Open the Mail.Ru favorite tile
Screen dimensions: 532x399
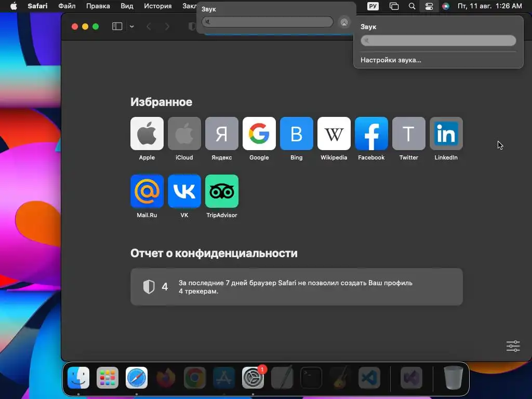(x=147, y=191)
